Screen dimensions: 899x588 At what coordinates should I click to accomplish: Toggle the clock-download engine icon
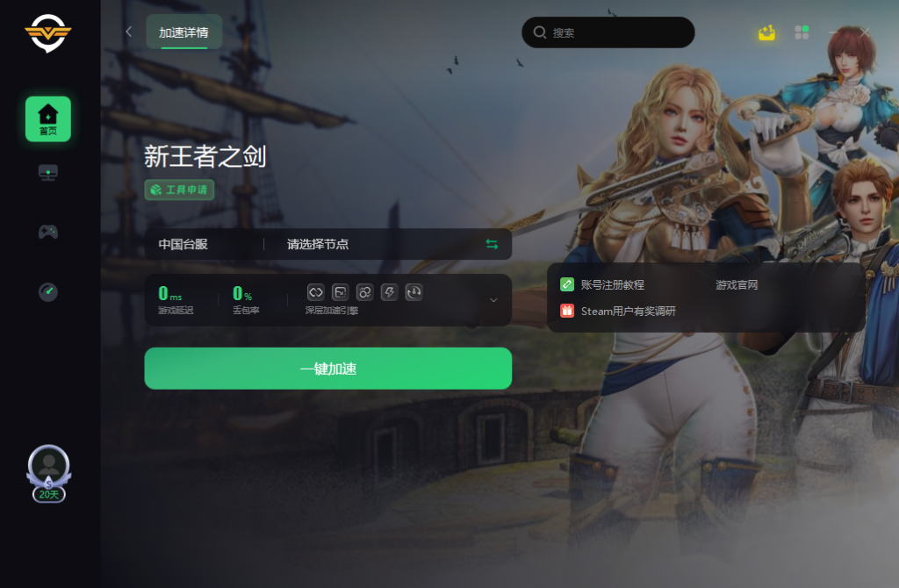click(414, 292)
